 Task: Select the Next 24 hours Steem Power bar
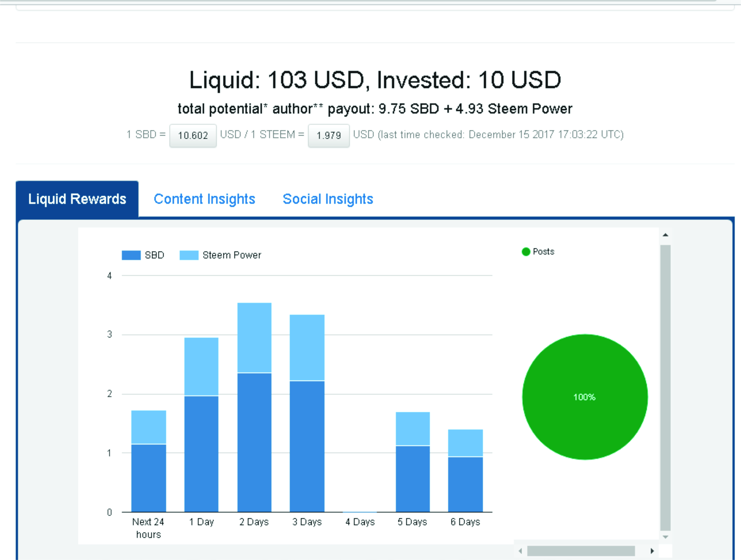(x=149, y=427)
